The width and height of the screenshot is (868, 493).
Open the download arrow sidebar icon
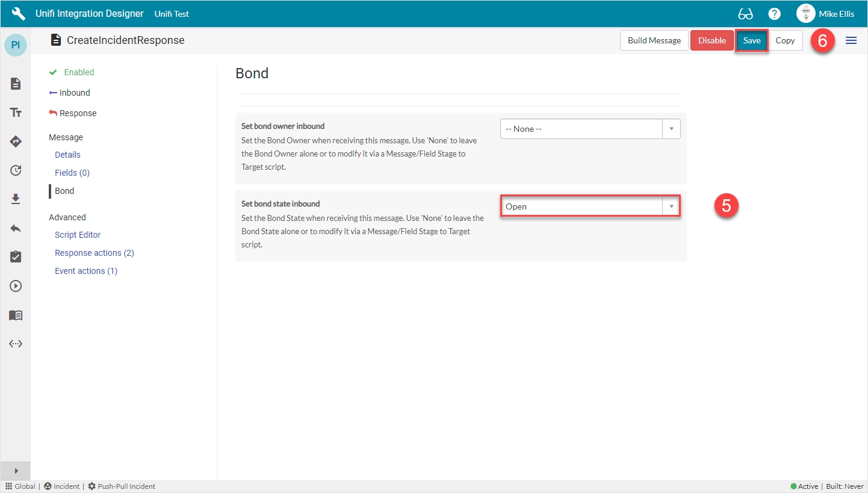coord(16,199)
